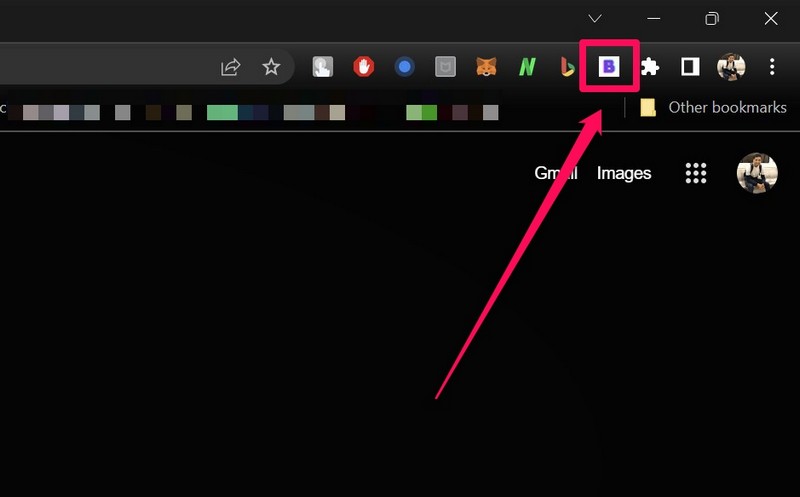Click the Google account picture on page
The image size is (800, 497).
[757, 173]
